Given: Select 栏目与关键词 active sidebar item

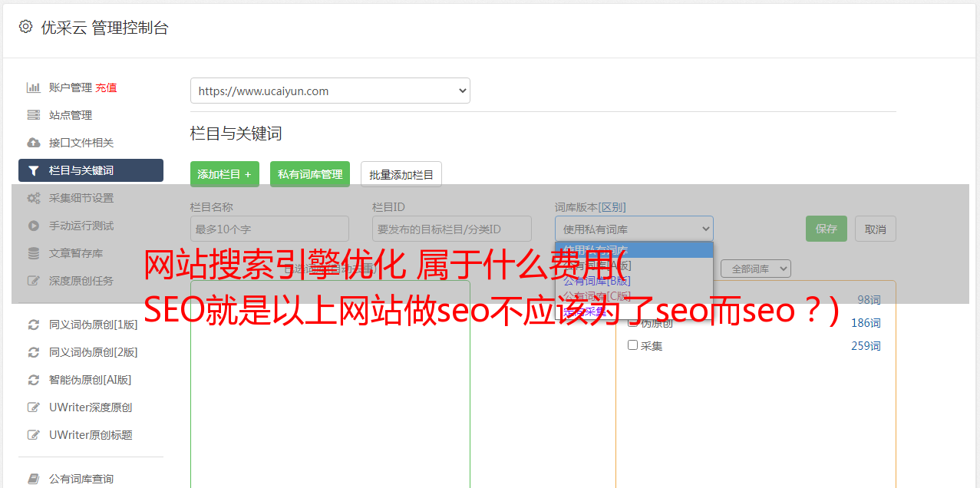Looking at the screenshot, I should pyautogui.click(x=91, y=170).
